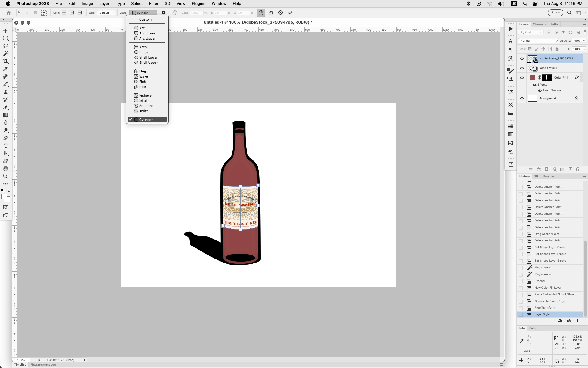Click the Reset warp undo icon
Viewport: 588px width, 368px height.
click(271, 13)
